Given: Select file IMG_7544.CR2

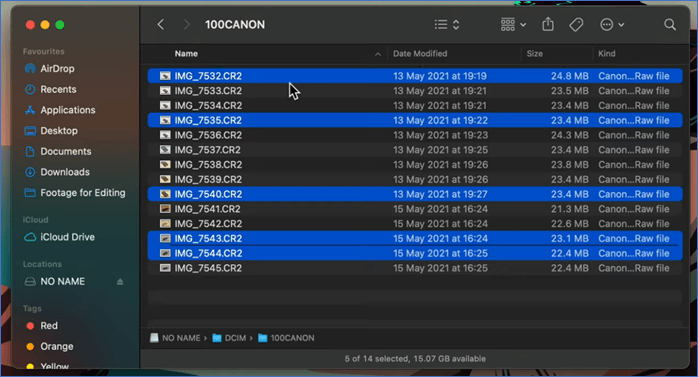Looking at the screenshot, I should click(x=415, y=253).
